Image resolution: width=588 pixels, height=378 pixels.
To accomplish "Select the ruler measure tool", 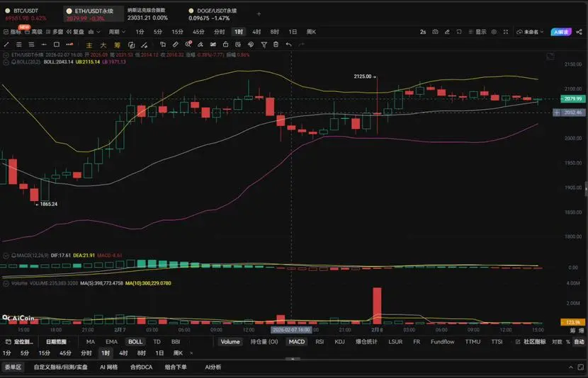I will (x=175, y=45).
